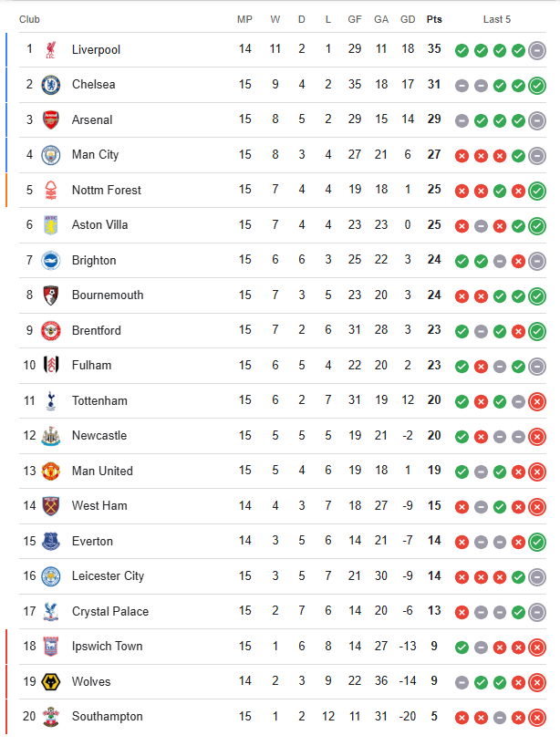The height and width of the screenshot is (746, 560).
Task: Click the Pts column header
Action: coord(434,19)
